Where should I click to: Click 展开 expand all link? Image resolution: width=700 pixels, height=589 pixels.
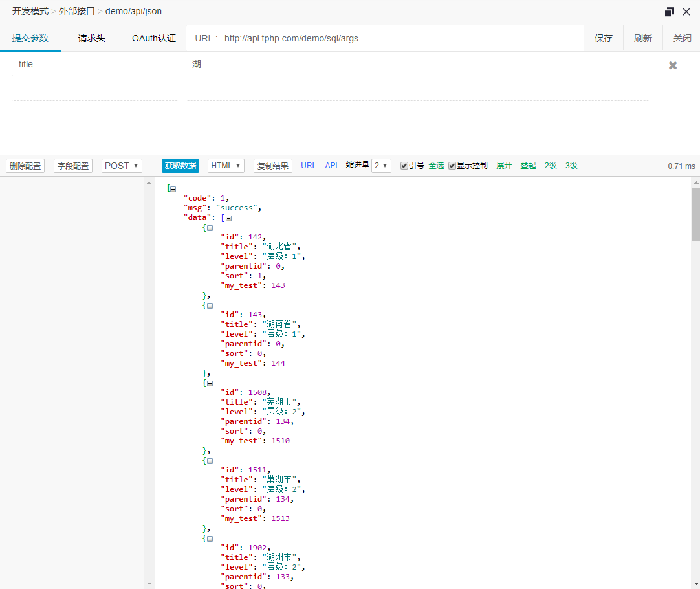[x=504, y=166]
